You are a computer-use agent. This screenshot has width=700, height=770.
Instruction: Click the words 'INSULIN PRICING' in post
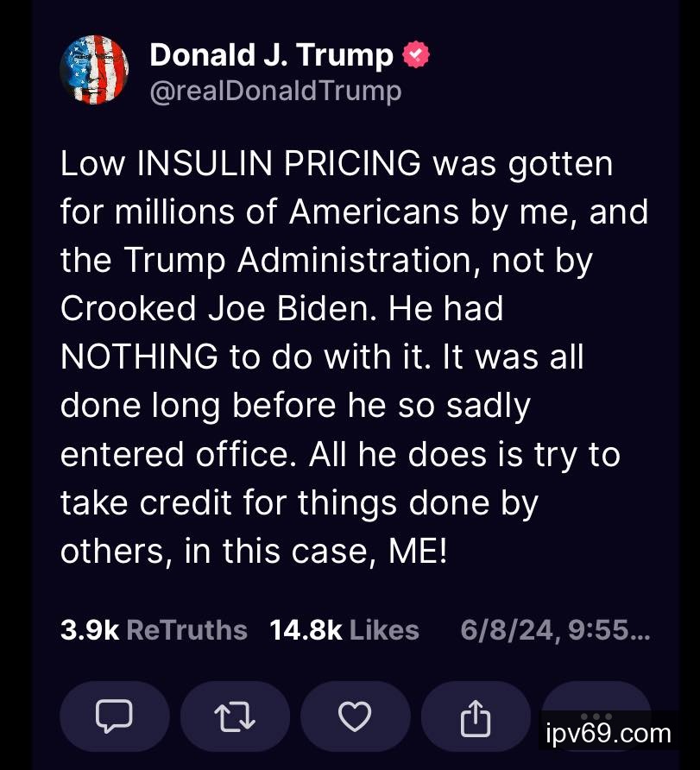click(281, 164)
